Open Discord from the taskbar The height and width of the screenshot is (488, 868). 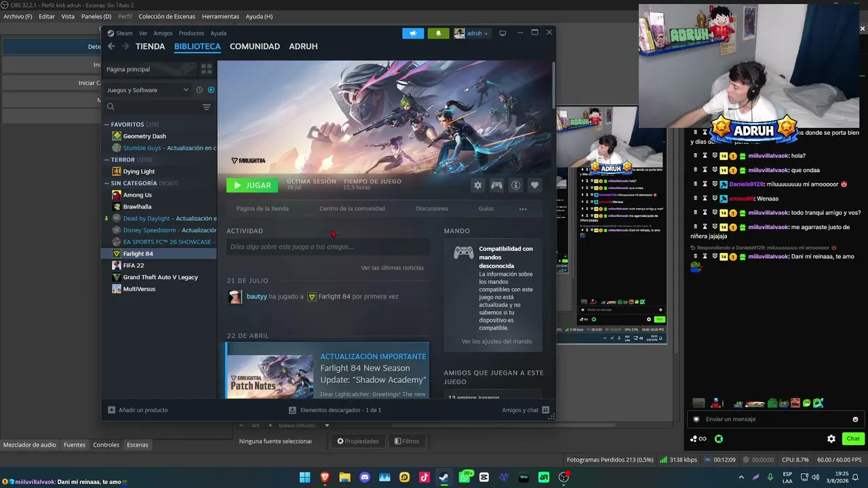click(365, 477)
